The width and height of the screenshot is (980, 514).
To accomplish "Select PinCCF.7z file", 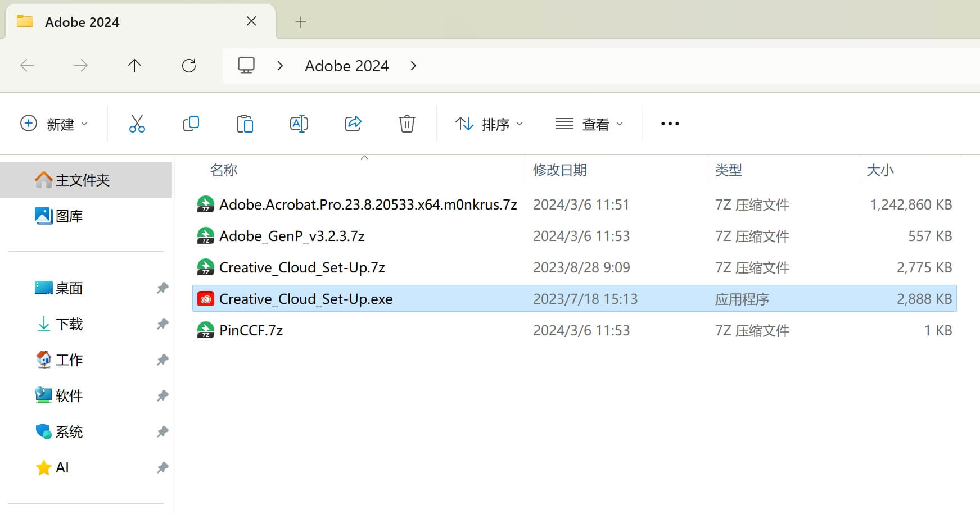I will [575, 330].
